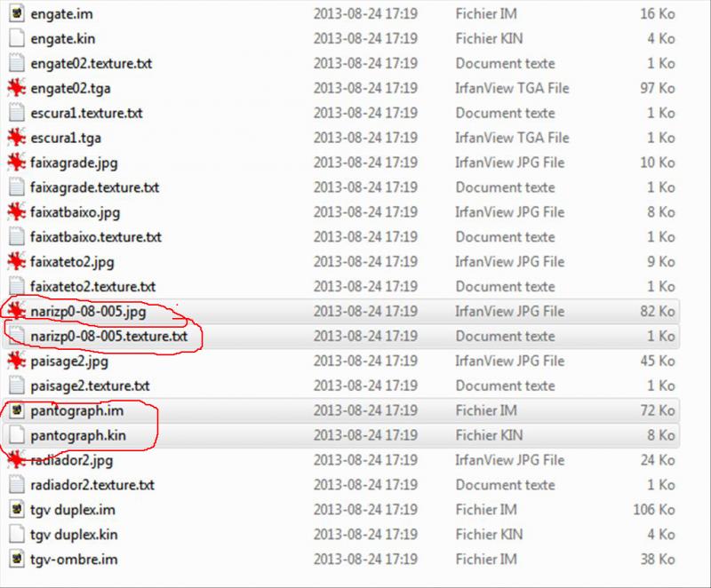Viewport: 711px width, 588px height.
Task: Select file name pantograph.im
Action: coord(77,411)
